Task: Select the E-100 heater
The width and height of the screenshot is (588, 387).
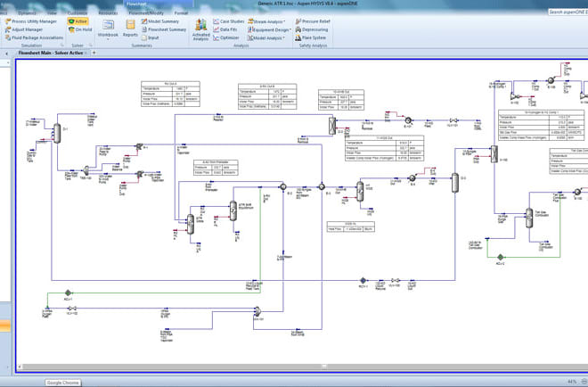Action: pyautogui.click(x=577, y=192)
